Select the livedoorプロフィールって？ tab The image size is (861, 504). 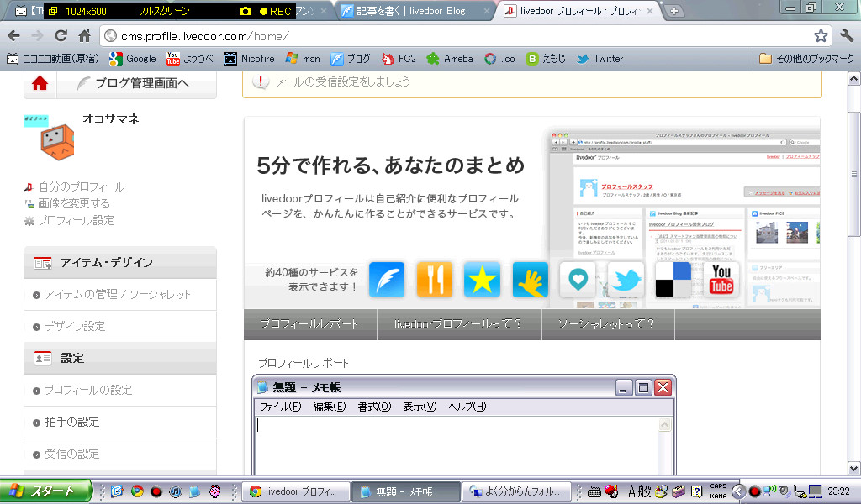(459, 324)
